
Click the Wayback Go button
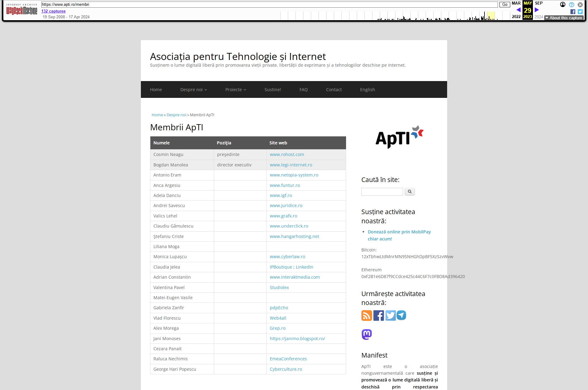pos(504,5)
